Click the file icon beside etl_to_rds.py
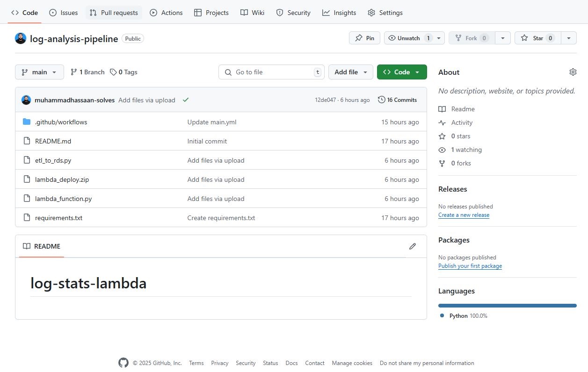Viewport: 588px width, 372px height. [x=27, y=160]
